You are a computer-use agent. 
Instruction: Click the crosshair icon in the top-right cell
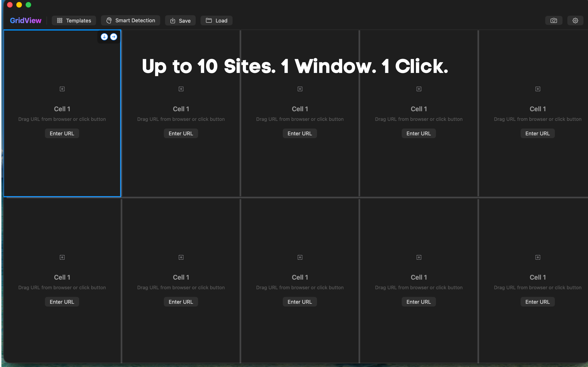click(537, 89)
